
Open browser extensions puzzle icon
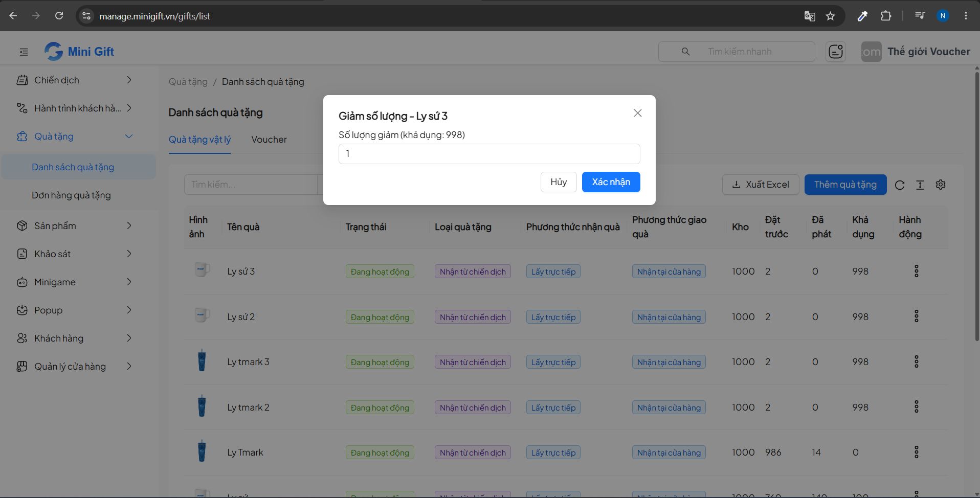886,16
